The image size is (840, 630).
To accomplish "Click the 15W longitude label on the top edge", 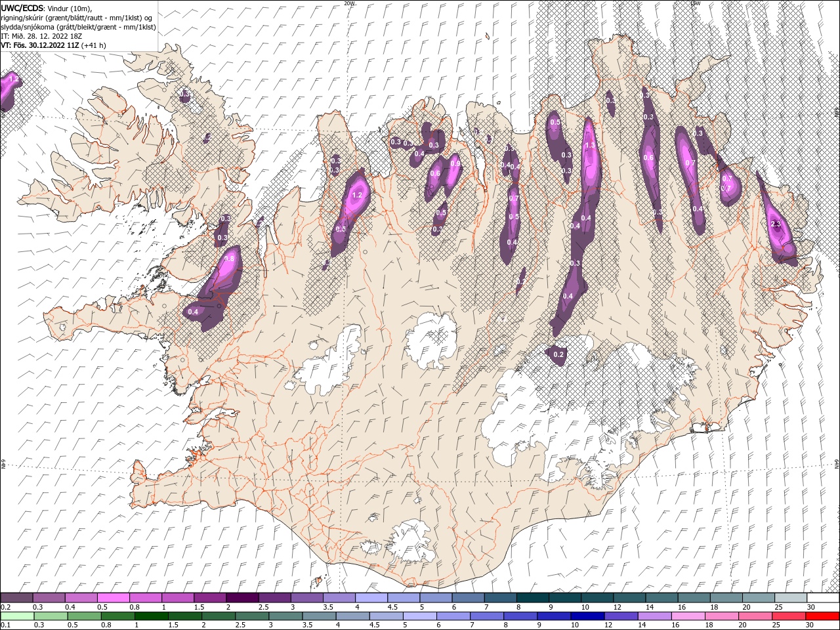I will click(x=696, y=3).
